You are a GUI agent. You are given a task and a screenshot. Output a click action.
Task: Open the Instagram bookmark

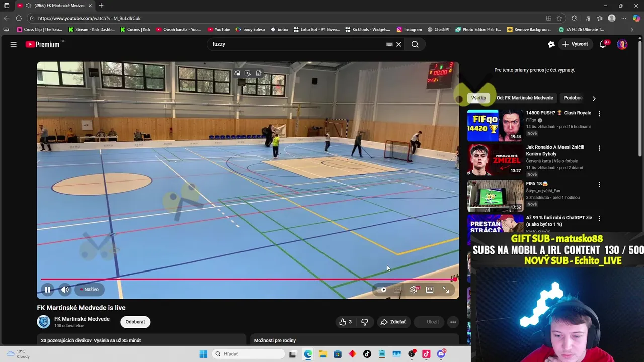pos(409,29)
